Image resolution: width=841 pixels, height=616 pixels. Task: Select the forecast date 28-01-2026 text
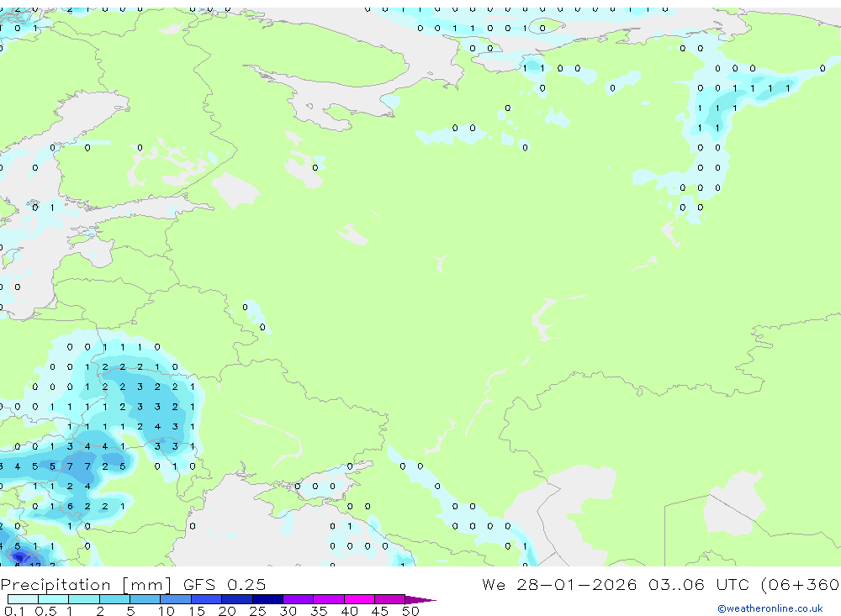pos(577,584)
